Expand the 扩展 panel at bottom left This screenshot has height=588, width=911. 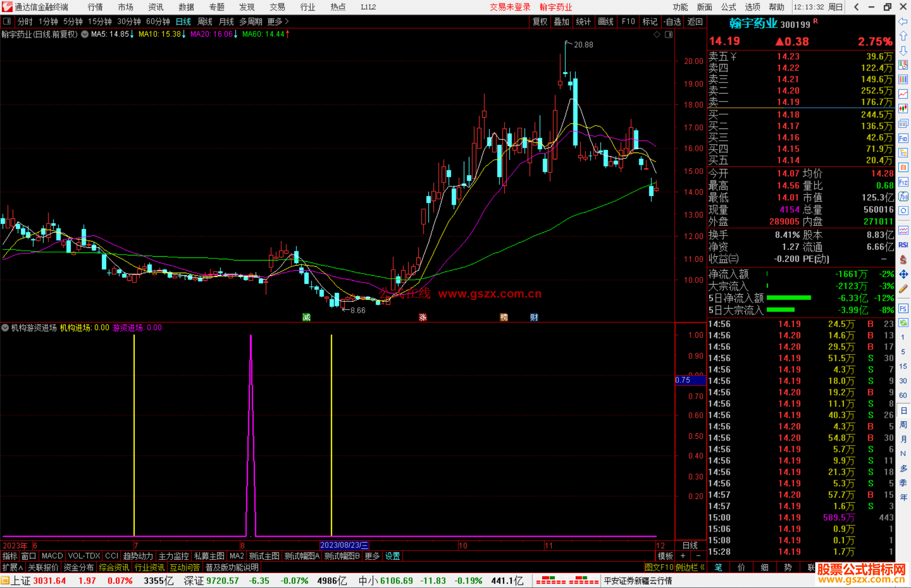click(12, 567)
